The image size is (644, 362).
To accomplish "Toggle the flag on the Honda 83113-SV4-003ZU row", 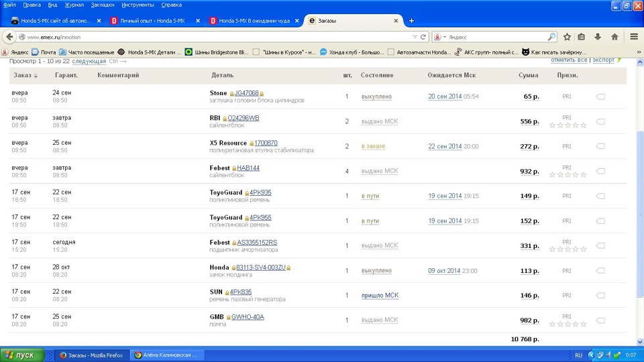I will point(600,271).
